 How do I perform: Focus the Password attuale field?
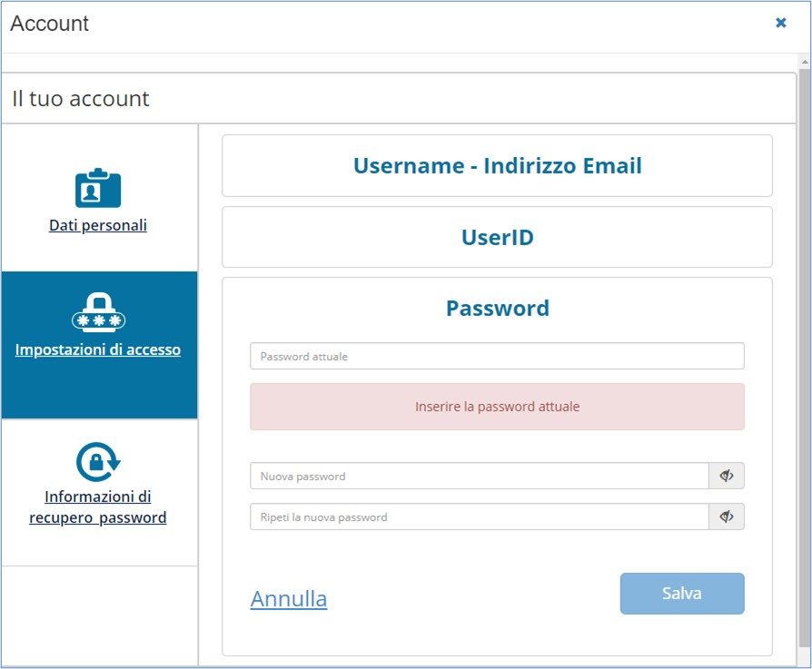[497, 356]
